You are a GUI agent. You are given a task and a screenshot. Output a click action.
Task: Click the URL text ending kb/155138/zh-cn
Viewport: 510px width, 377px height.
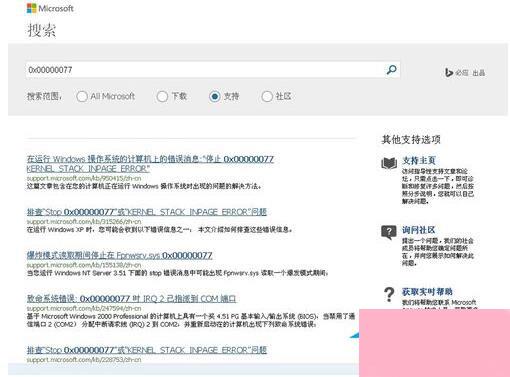click(84, 265)
